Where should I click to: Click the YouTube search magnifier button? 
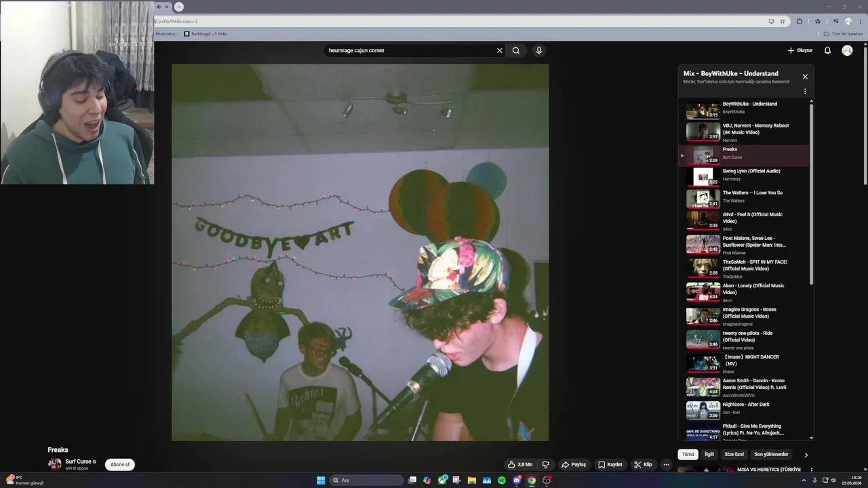(516, 50)
